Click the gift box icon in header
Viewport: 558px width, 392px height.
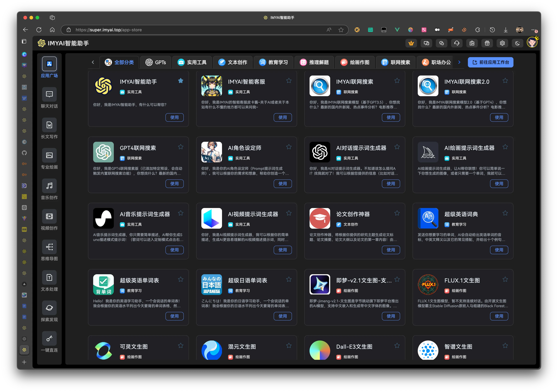pyautogui.click(x=487, y=43)
